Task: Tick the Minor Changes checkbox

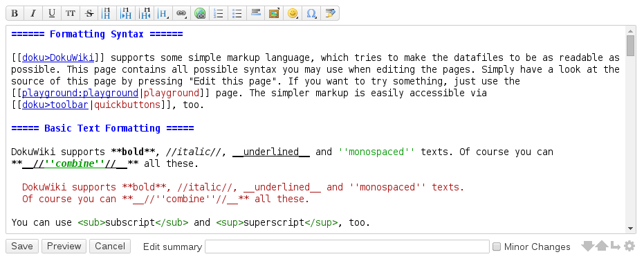Action: tap(497, 247)
